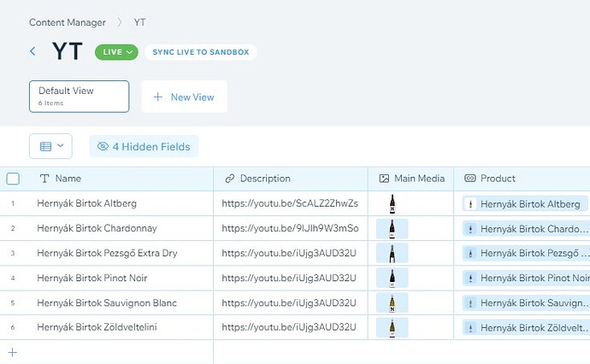Click the Description column header

(291, 179)
